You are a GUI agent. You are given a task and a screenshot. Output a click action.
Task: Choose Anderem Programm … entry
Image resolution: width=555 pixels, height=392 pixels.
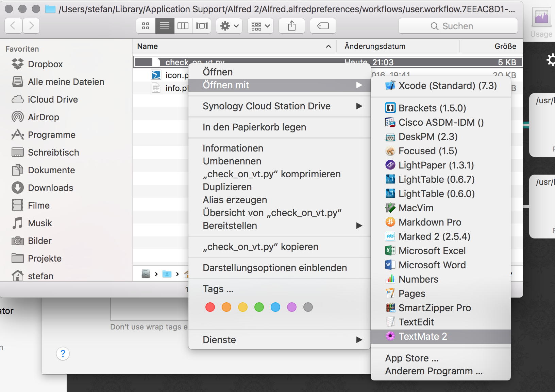coord(441,371)
